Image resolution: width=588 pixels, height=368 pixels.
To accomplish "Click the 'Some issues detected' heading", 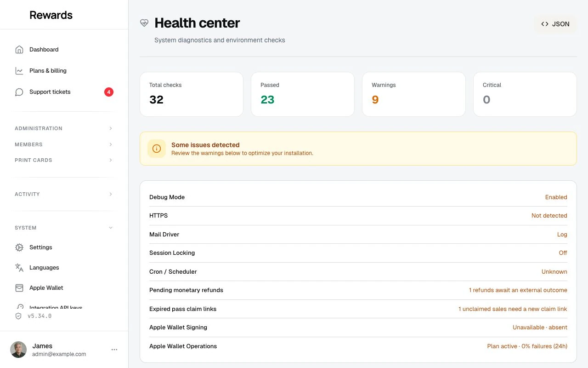I will tap(205, 145).
